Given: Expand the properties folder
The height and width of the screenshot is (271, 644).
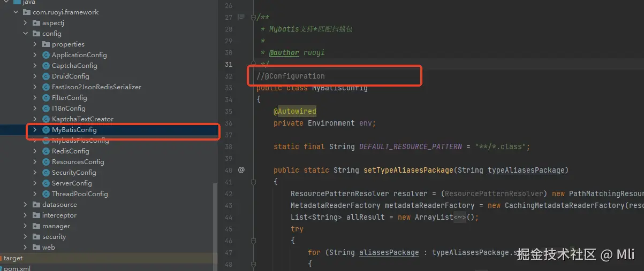Looking at the screenshot, I should click(35, 44).
